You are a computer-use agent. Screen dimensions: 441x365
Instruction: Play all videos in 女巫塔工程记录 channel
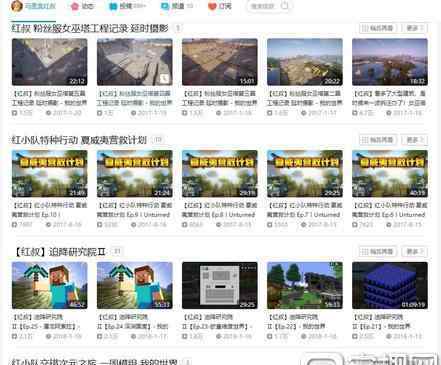point(378,28)
